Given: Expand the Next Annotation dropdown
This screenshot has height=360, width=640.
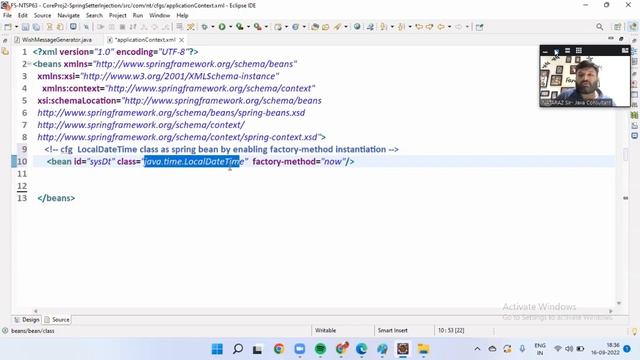Looking at the screenshot, I should click(x=392, y=27).
